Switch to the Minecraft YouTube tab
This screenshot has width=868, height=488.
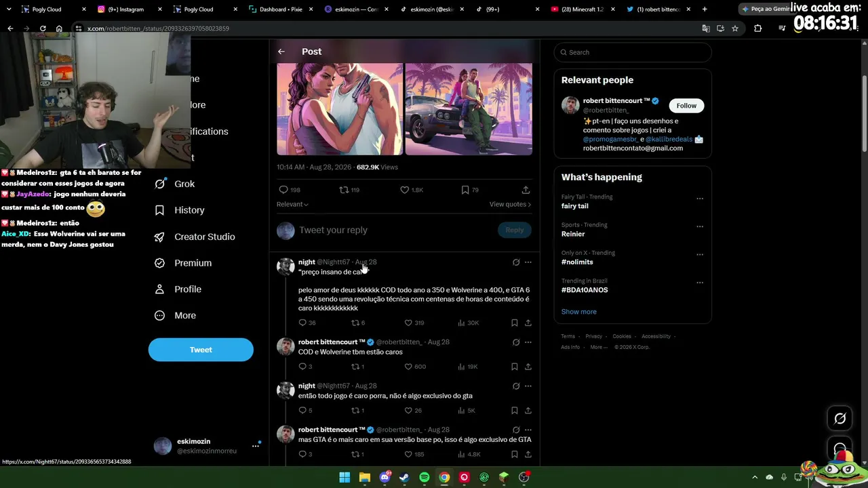pyautogui.click(x=582, y=9)
